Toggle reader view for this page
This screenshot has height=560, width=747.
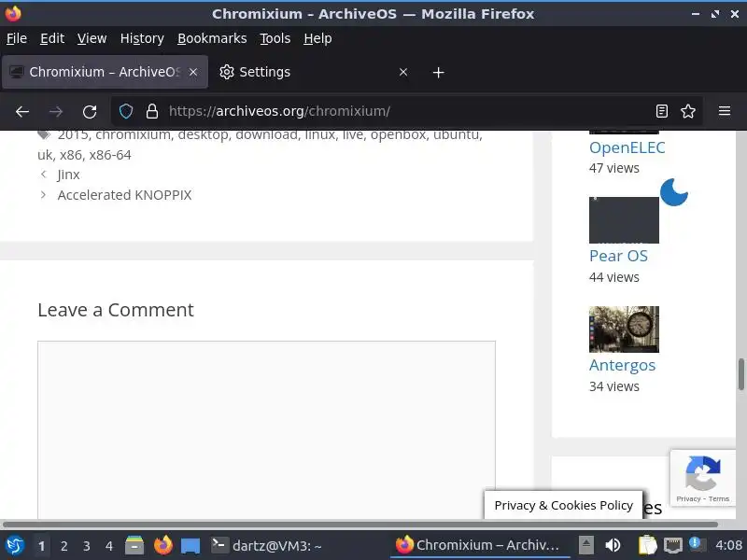(x=662, y=111)
